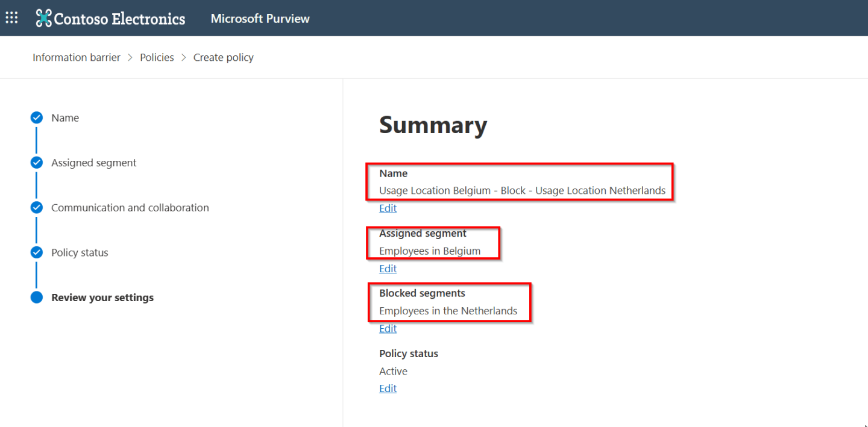
Task: Click Employees in the Netherlands value
Action: (448, 311)
